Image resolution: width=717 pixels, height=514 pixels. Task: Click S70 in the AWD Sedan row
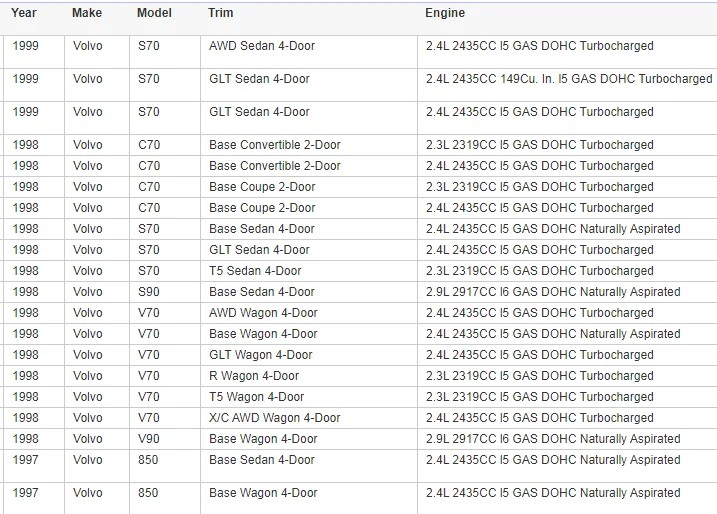tap(149, 46)
